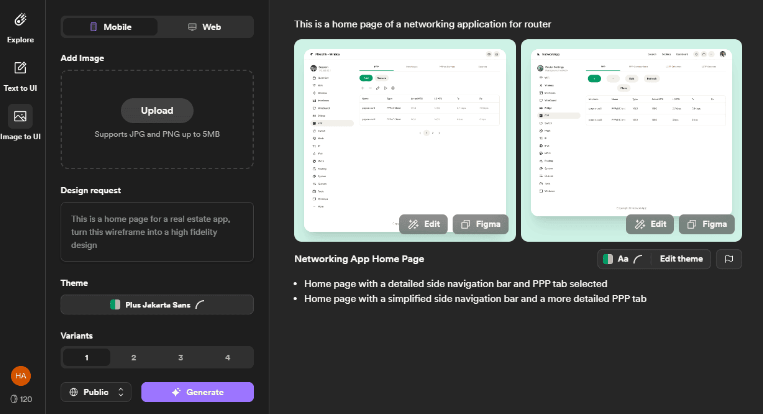The image size is (763, 414).
Task: Click the corner radius icon beside Edit theme
Action: (x=638, y=259)
